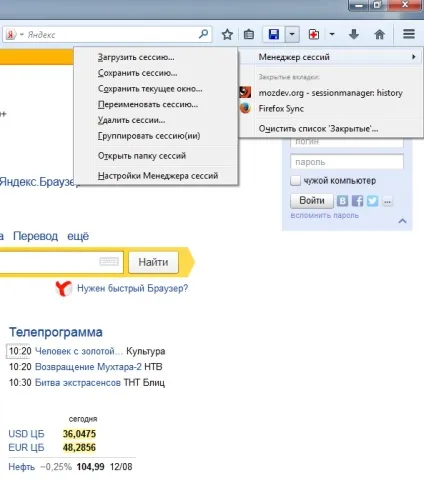
Task: Open the Yandex search engine selector
Action: (x=14, y=34)
